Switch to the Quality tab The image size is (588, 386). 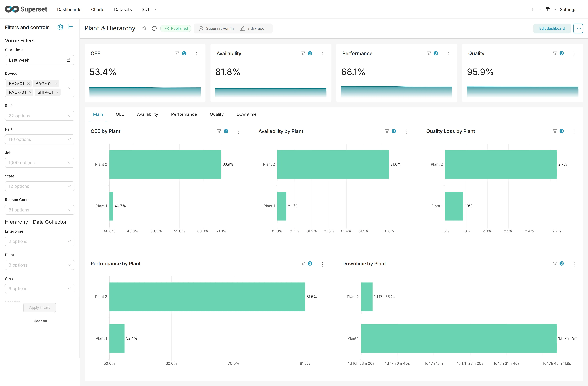pyautogui.click(x=217, y=114)
